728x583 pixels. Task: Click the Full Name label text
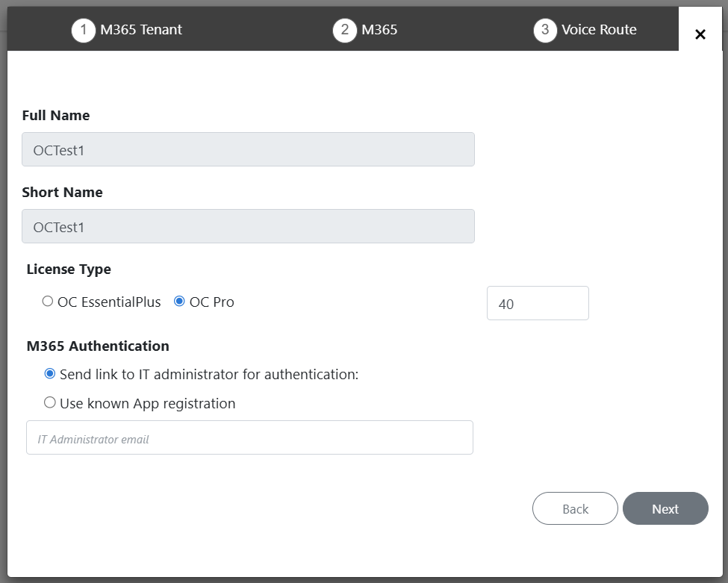pyautogui.click(x=56, y=116)
